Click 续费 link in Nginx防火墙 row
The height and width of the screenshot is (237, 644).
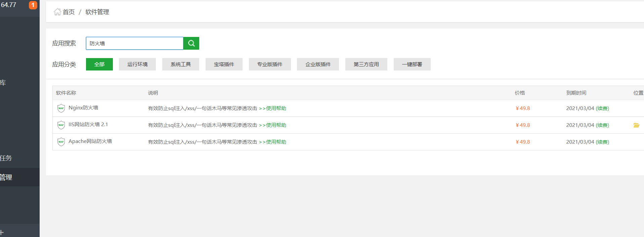pyautogui.click(x=602, y=108)
